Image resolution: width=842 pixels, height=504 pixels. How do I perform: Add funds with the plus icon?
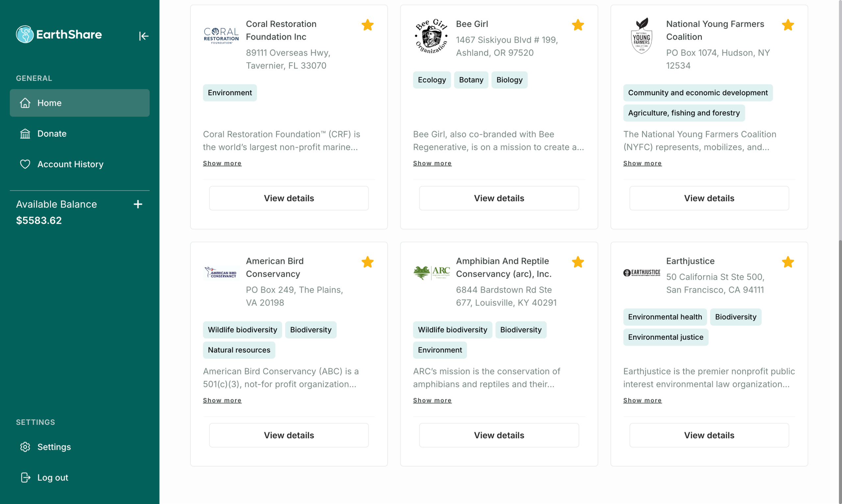pos(138,204)
